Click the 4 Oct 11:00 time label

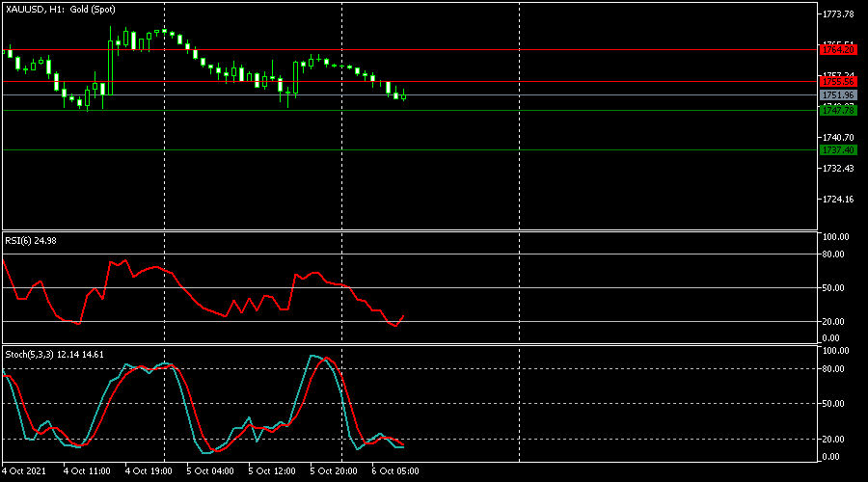point(87,471)
